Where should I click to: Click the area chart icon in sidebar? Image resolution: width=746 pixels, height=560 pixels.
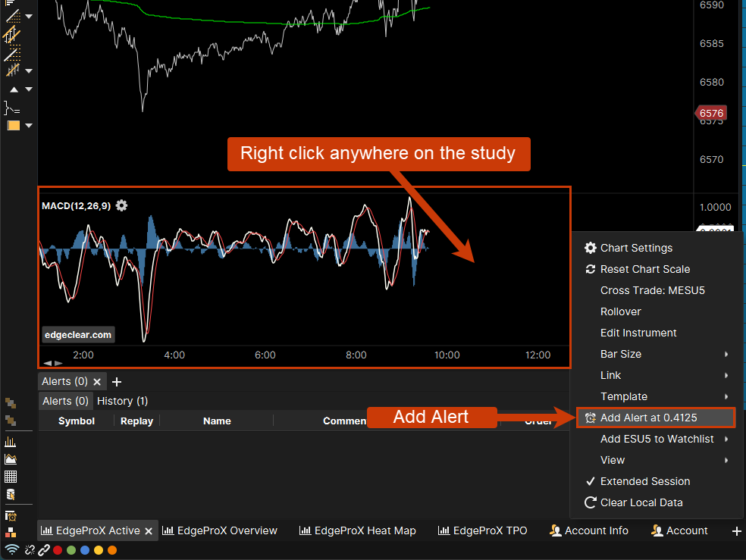11,458
